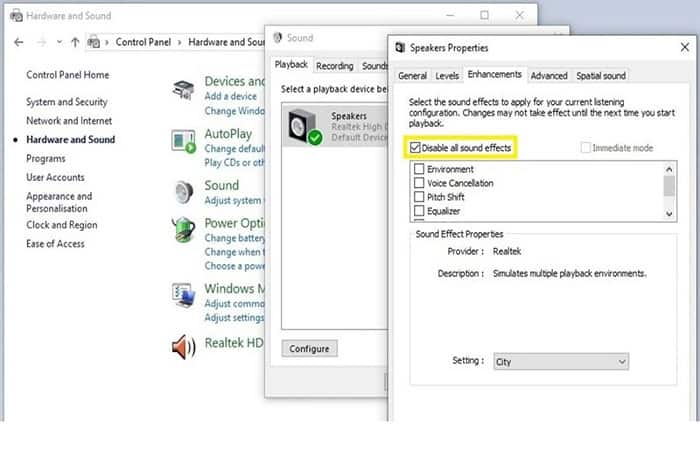This screenshot has width=700, height=450.
Task: Click the Hardware and Sound title bar icon
Action: coord(17,16)
